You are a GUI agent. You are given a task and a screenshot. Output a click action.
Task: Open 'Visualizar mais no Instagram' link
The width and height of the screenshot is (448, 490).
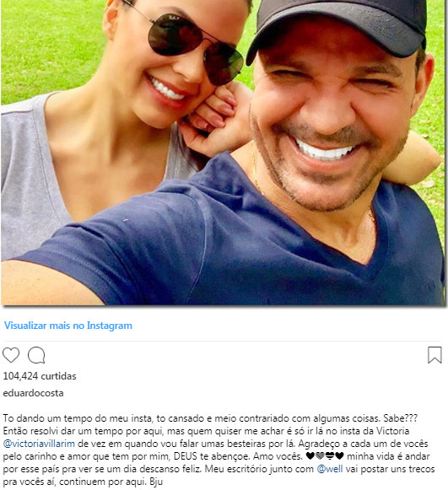(68, 326)
